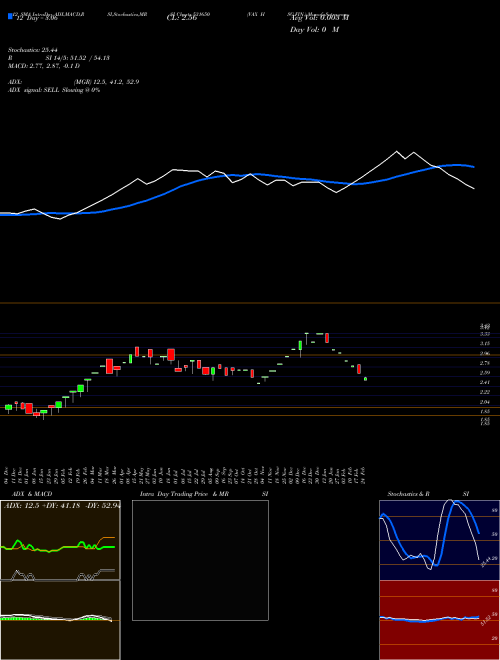The width and height of the screenshot is (500, 660).
Task: Click the 'Stochastics & R' panel title
Action: tap(408, 494)
